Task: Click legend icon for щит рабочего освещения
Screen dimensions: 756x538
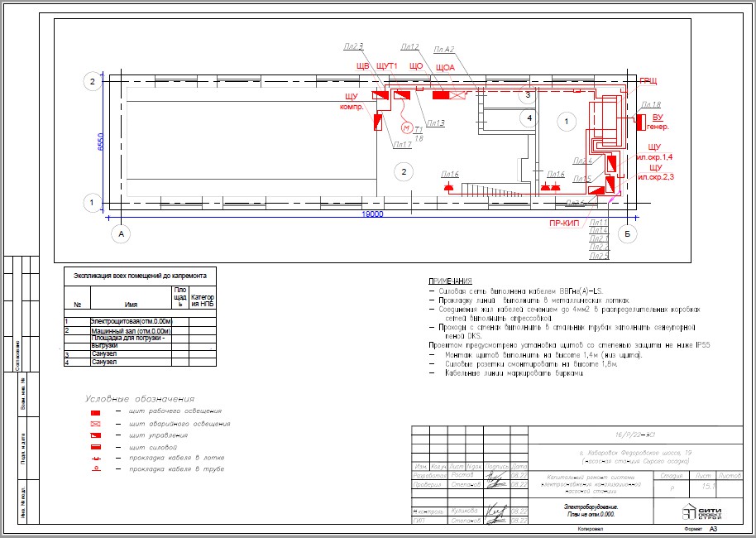Action: (x=95, y=413)
